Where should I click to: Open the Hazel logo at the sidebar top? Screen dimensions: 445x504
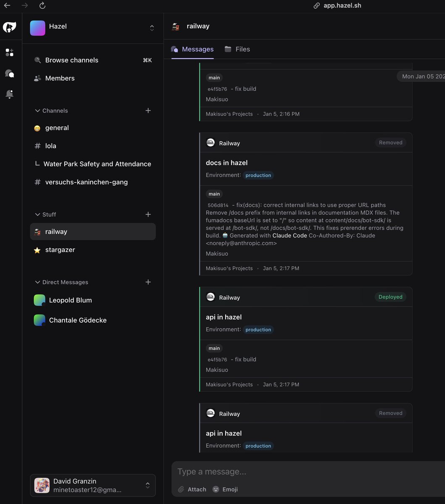[x=9, y=27]
